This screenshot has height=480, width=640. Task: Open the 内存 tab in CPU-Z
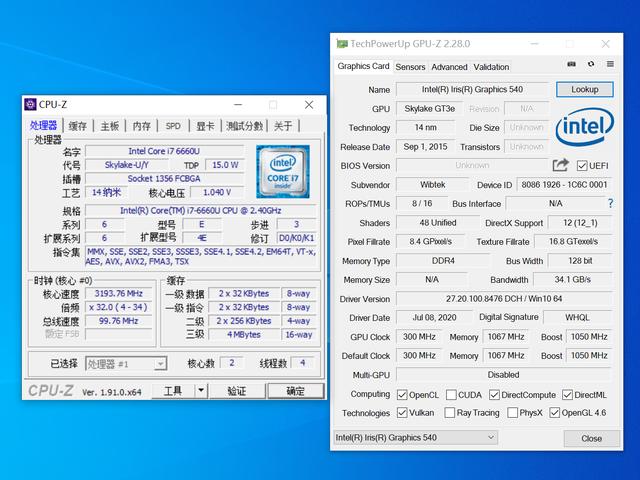coord(141,126)
